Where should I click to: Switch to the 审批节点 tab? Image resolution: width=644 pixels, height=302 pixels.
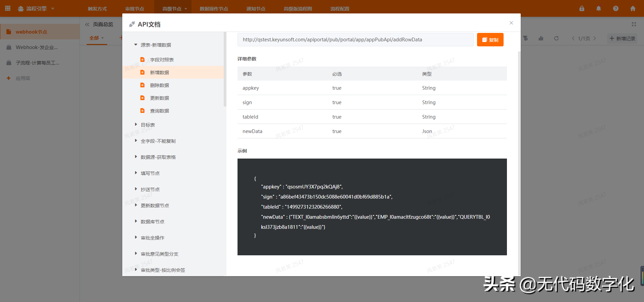[x=135, y=9]
